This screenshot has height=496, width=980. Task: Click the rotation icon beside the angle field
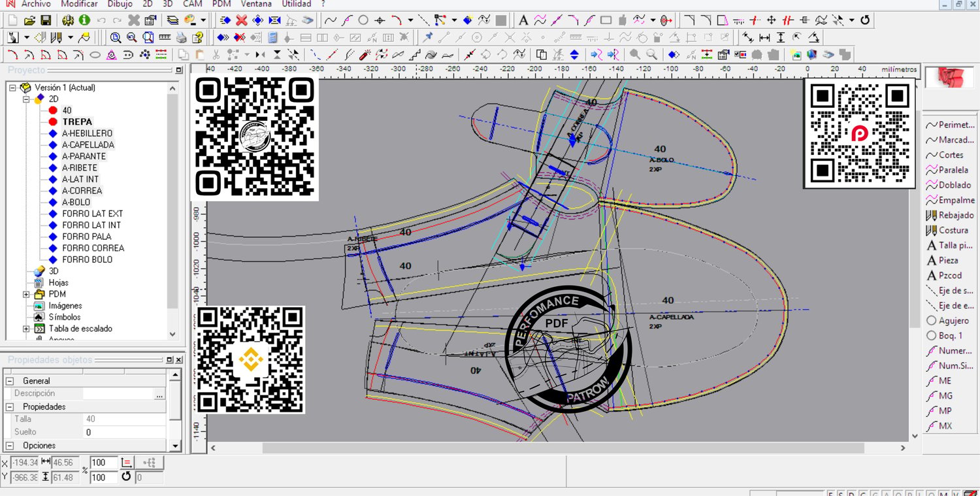coord(126,477)
